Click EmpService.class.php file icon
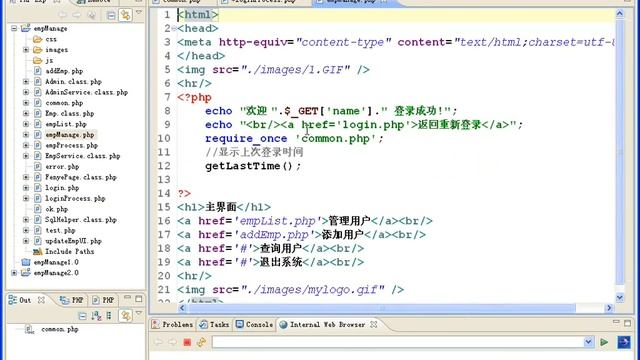The image size is (640, 360). point(38,156)
